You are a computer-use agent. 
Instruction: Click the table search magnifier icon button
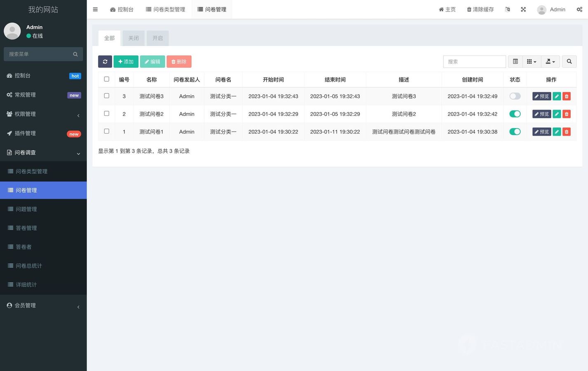tap(569, 61)
